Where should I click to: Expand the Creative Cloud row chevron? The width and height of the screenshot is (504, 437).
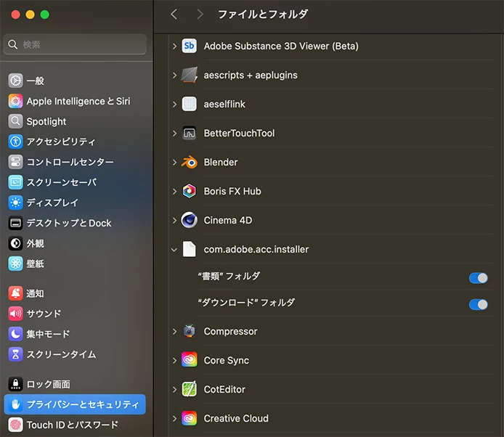tap(174, 418)
